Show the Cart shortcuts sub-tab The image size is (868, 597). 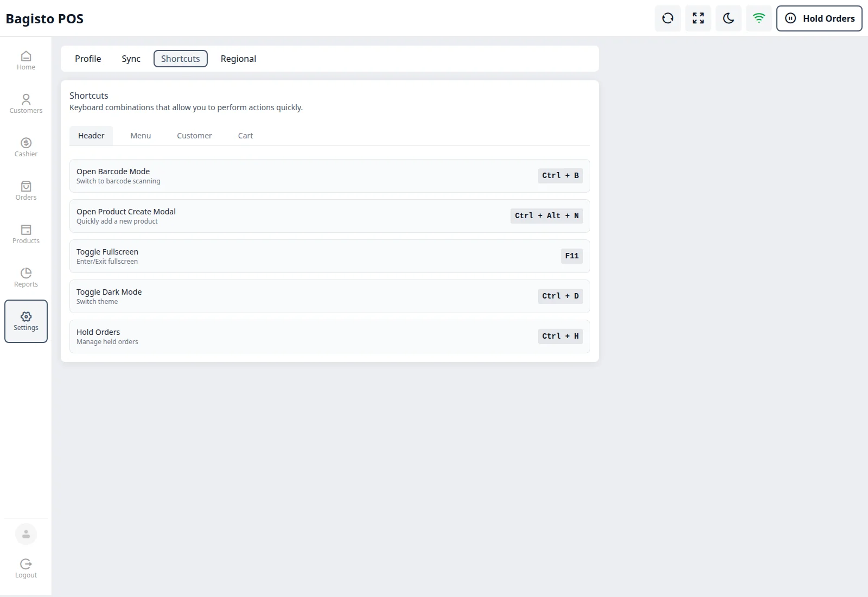pos(245,136)
